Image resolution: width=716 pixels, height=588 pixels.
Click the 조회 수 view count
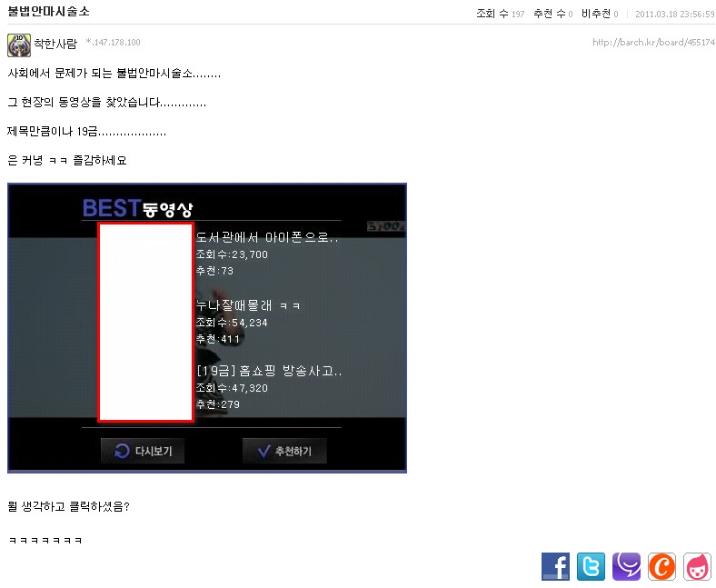[500, 14]
